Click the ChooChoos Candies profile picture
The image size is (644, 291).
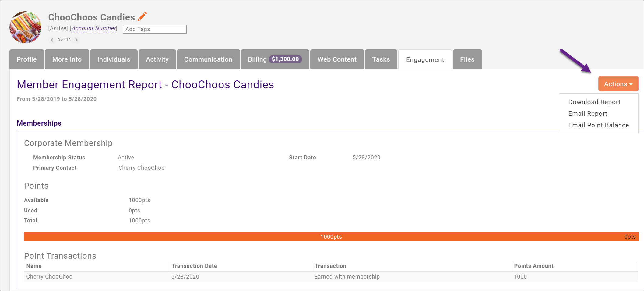click(x=26, y=27)
